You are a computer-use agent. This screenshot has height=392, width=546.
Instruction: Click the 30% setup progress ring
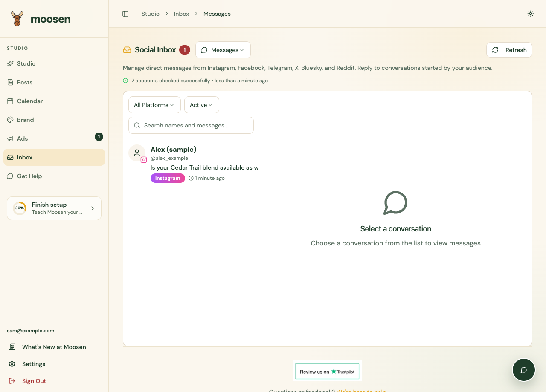20,208
